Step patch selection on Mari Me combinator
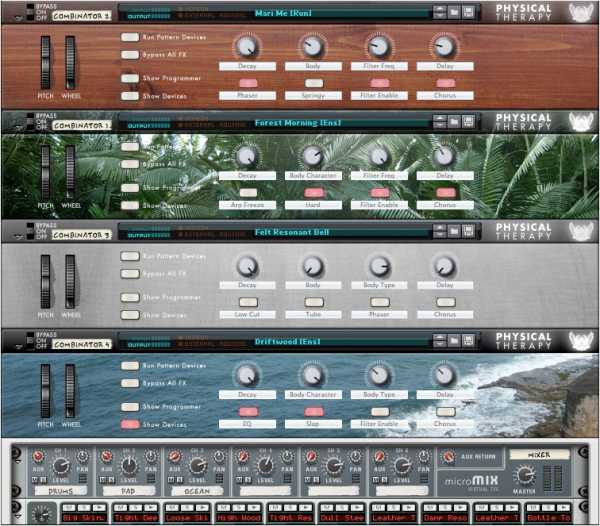600x526 pixels. [x=440, y=12]
